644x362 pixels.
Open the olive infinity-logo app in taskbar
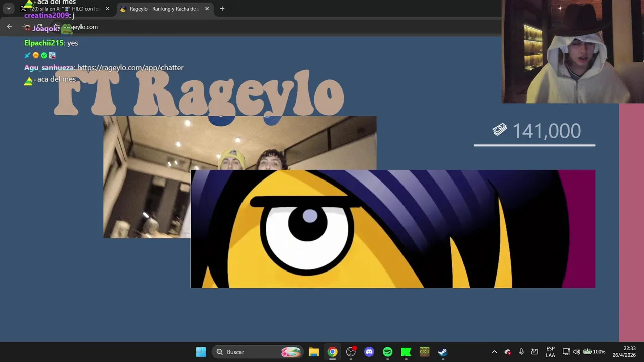click(x=424, y=352)
